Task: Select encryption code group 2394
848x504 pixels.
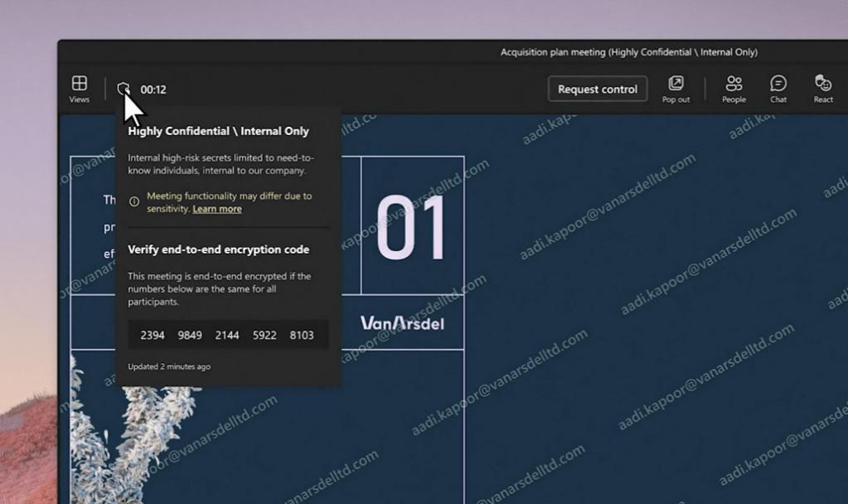Action: click(x=153, y=335)
